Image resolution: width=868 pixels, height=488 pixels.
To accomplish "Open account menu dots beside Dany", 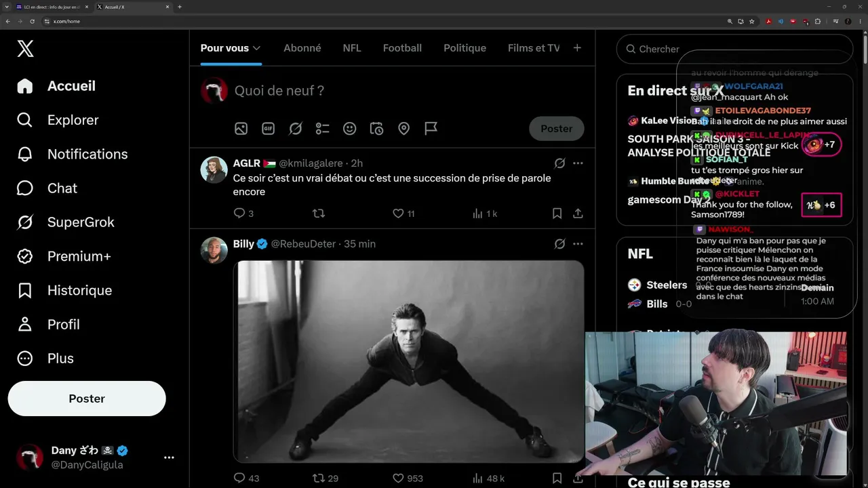I will pyautogui.click(x=169, y=457).
